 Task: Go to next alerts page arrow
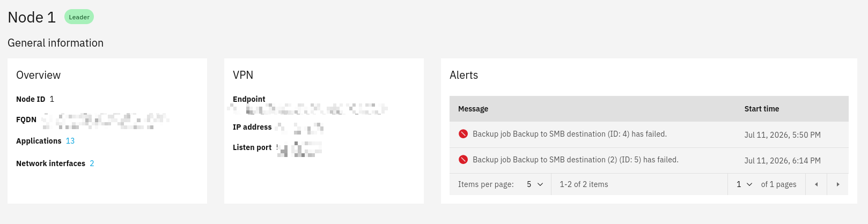[838, 184]
